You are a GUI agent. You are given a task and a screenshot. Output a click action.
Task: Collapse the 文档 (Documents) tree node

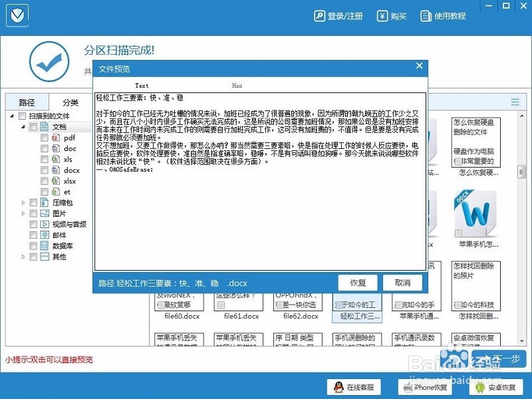point(23,126)
